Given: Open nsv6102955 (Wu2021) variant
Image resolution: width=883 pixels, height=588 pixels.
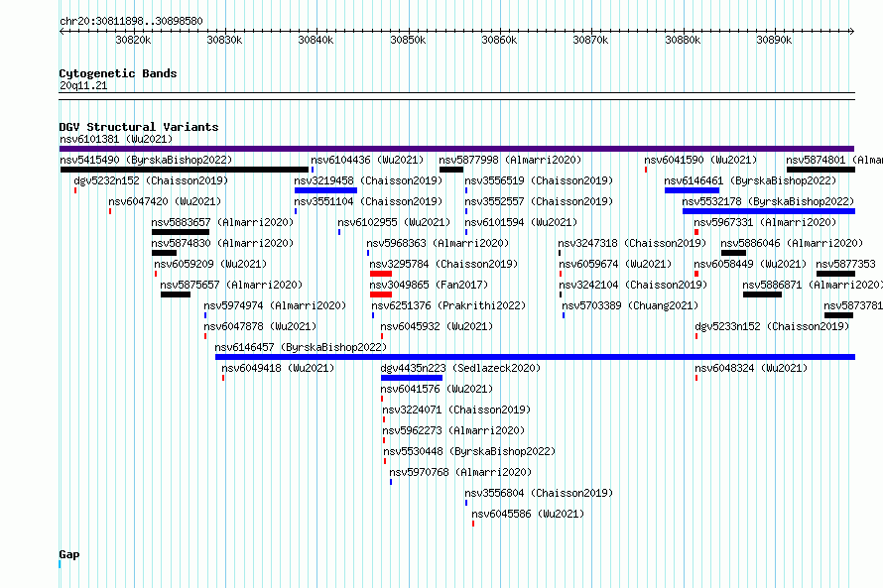Looking at the screenshot, I should click(394, 222).
